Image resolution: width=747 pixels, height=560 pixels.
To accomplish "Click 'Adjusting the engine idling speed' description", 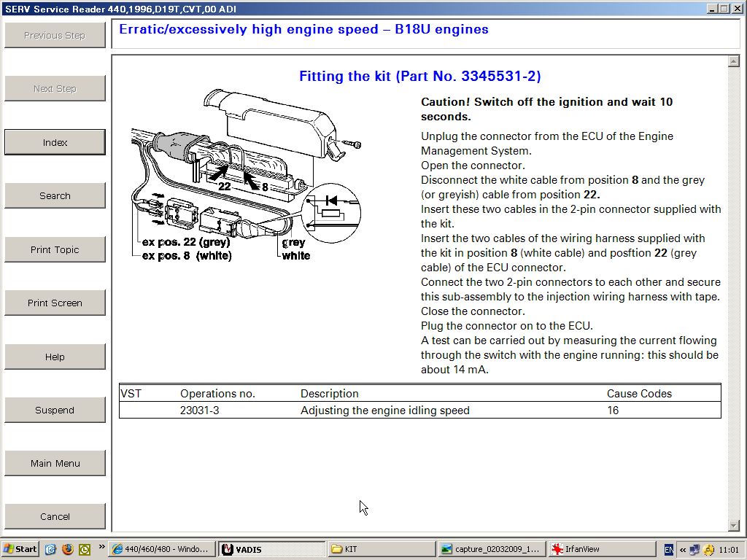I will click(x=385, y=411).
